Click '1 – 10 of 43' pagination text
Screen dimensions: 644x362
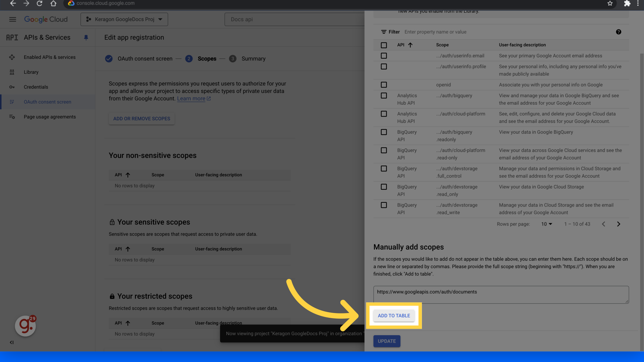pyautogui.click(x=577, y=224)
